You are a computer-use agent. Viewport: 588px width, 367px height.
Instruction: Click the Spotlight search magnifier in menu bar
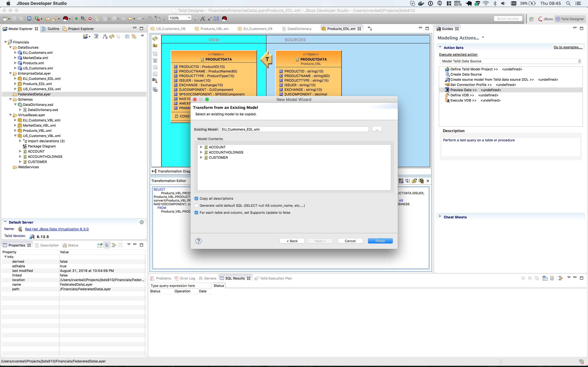(568, 3)
